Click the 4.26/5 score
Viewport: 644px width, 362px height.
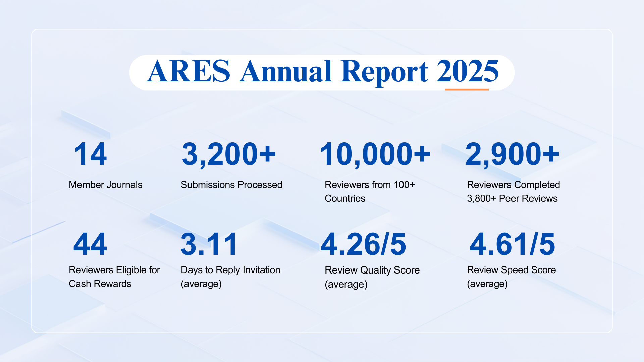(x=363, y=244)
